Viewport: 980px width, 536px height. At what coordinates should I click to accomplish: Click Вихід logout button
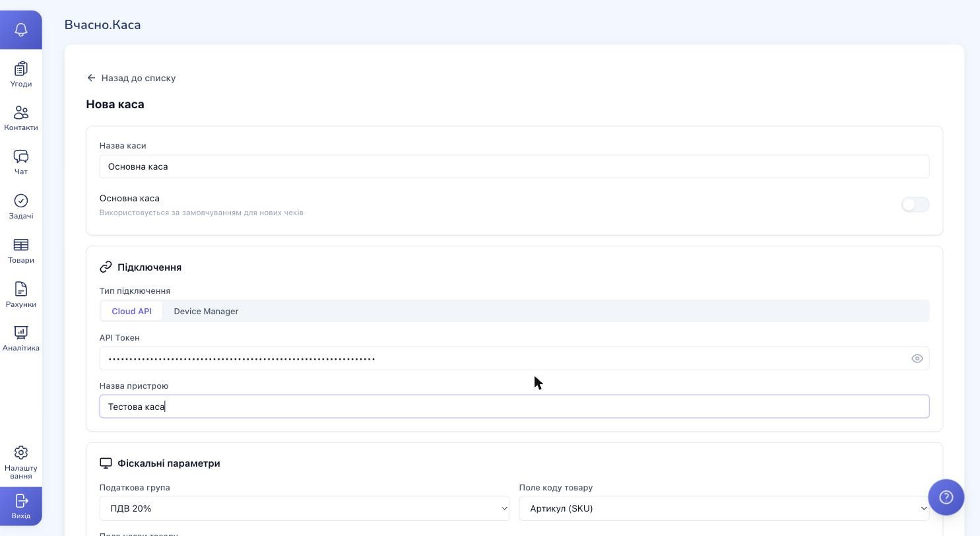tap(21, 506)
